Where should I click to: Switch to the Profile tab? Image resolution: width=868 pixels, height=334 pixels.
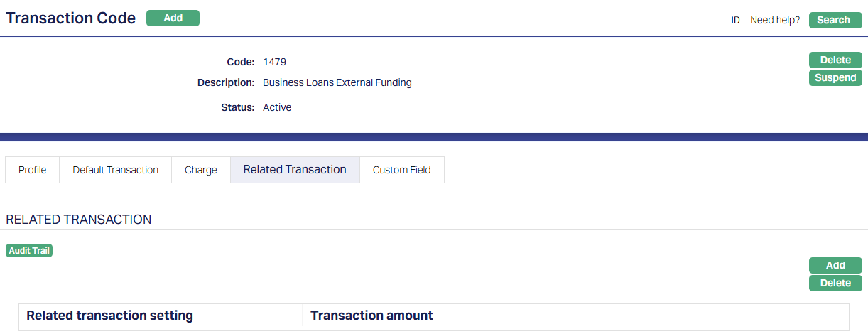point(33,170)
